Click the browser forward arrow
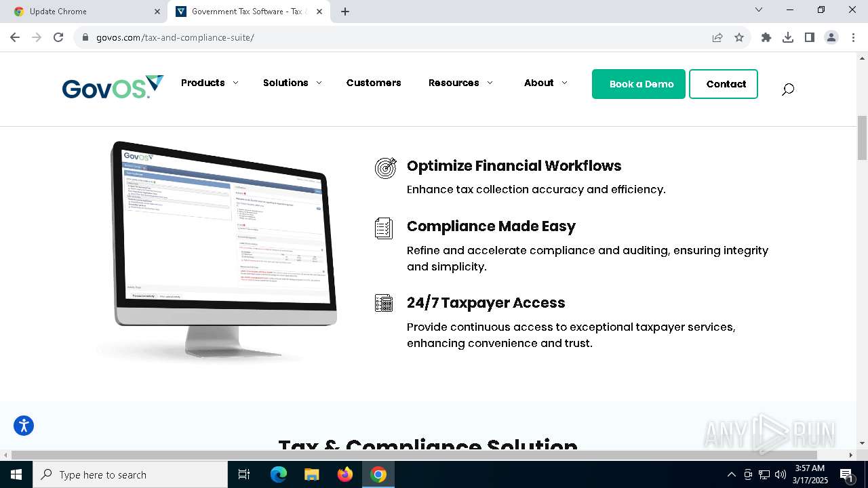 (x=37, y=37)
